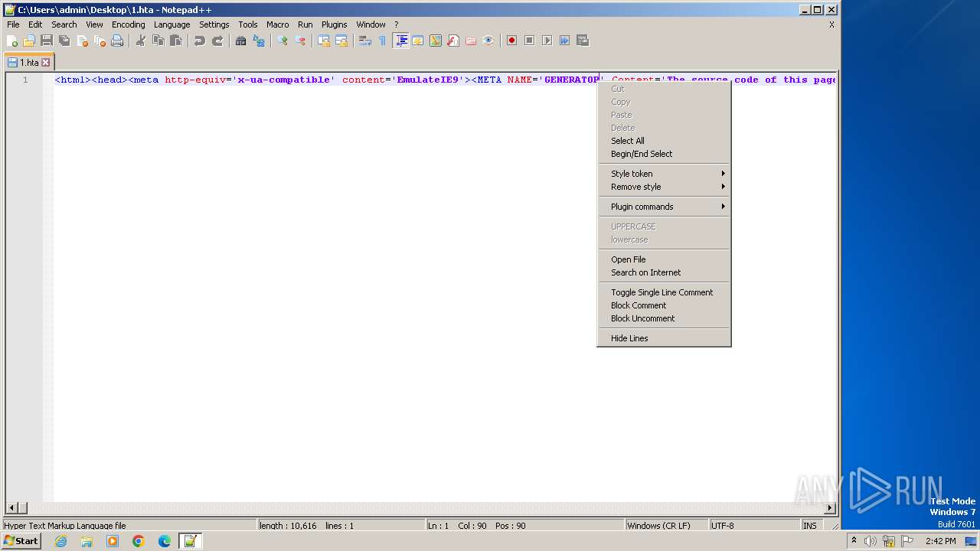
Task: Click the Cut scissors toolbar icon
Action: tap(141, 41)
